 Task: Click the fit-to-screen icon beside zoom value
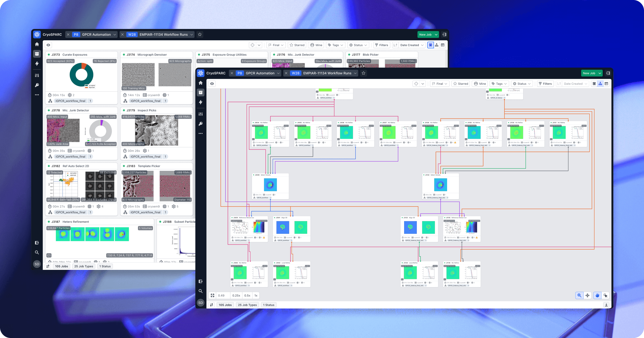[213, 295]
